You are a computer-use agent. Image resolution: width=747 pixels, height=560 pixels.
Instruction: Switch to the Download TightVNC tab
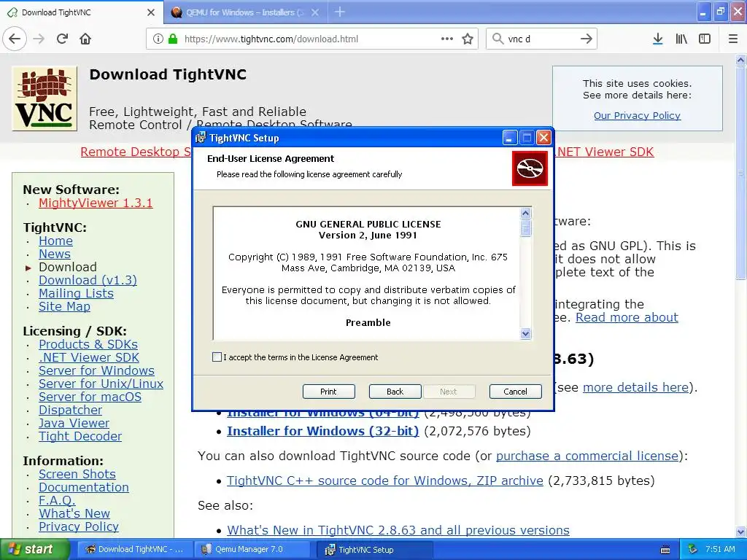pos(81,12)
